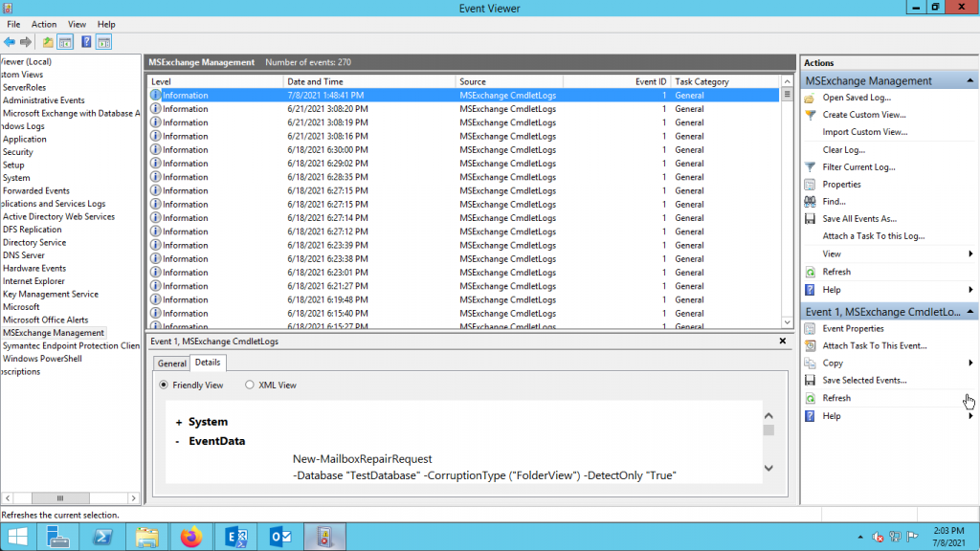Click Refresh under MSExchange Management actions

coord(836,272)
